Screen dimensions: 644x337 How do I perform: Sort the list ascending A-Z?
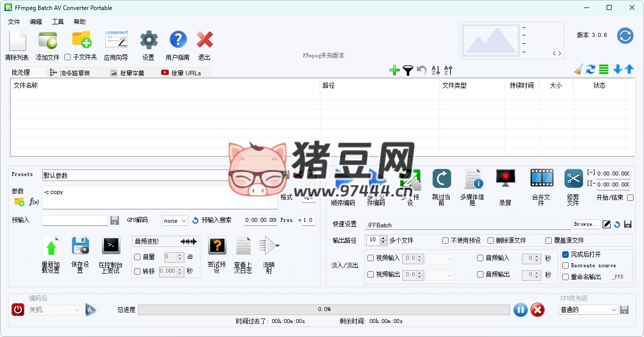coord(436,70)
